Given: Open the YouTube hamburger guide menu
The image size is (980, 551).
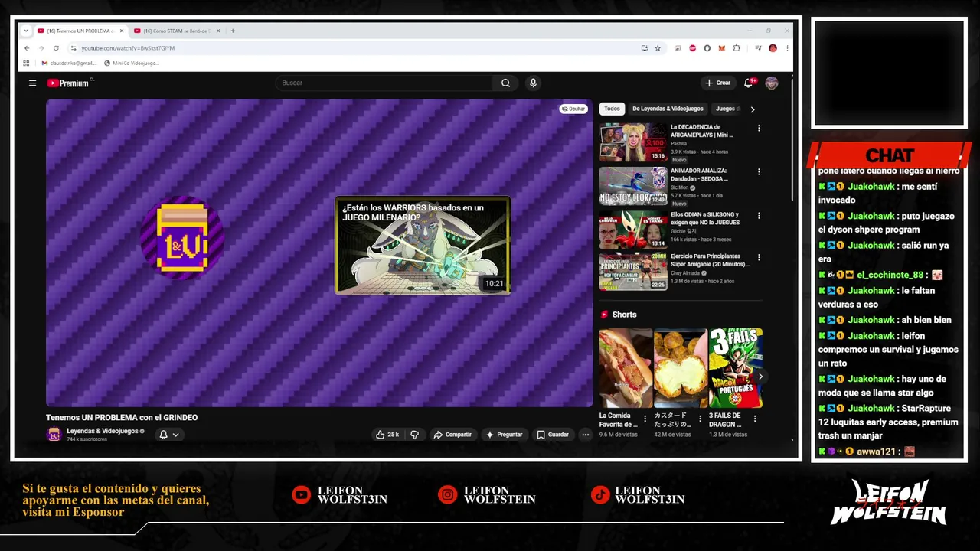Looking at the screenshot, I should [32, 83].
